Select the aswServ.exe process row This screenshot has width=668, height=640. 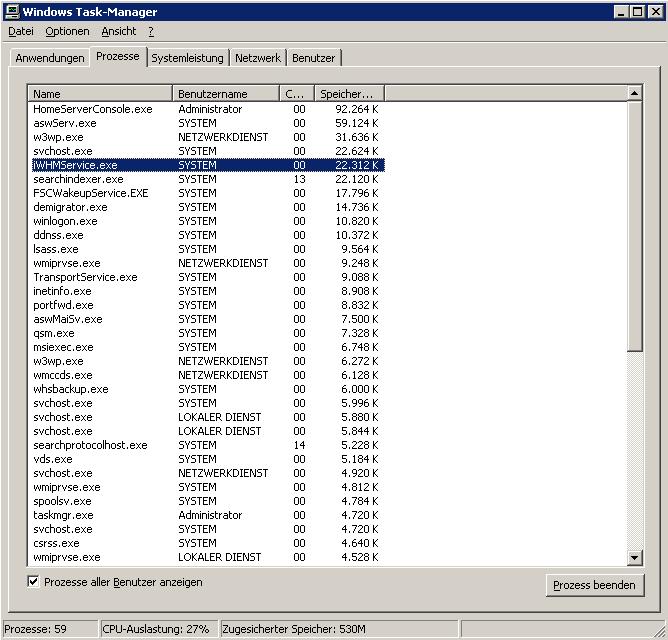(208, 123)
